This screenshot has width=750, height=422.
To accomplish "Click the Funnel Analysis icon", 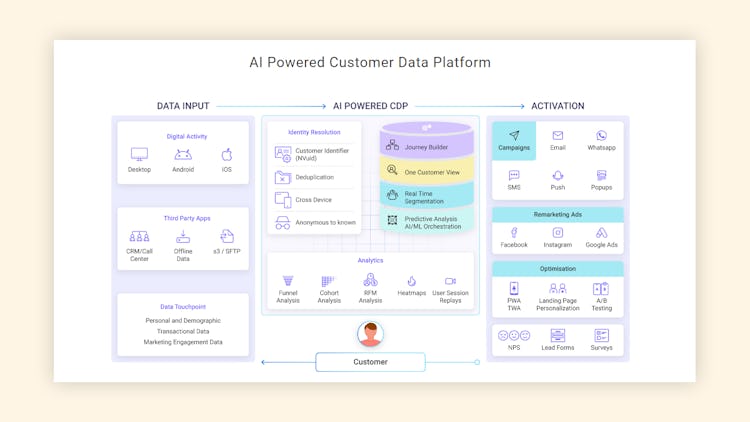I will pos(288,281).
